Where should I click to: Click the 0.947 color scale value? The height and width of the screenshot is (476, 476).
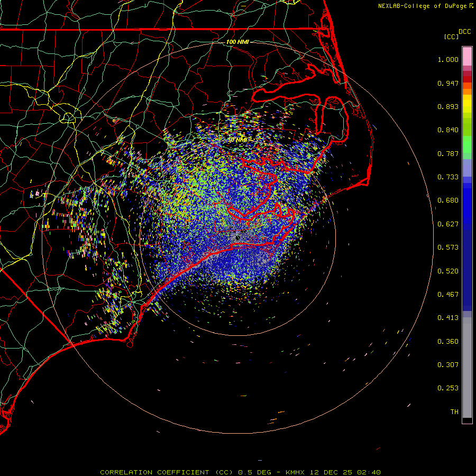pos(448,83)
